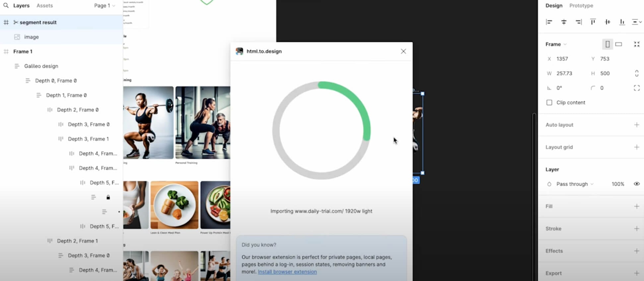Viewport: 644px width, 281px height.
Task: Click the independent corners icon
Action: [x=637, y=88]
